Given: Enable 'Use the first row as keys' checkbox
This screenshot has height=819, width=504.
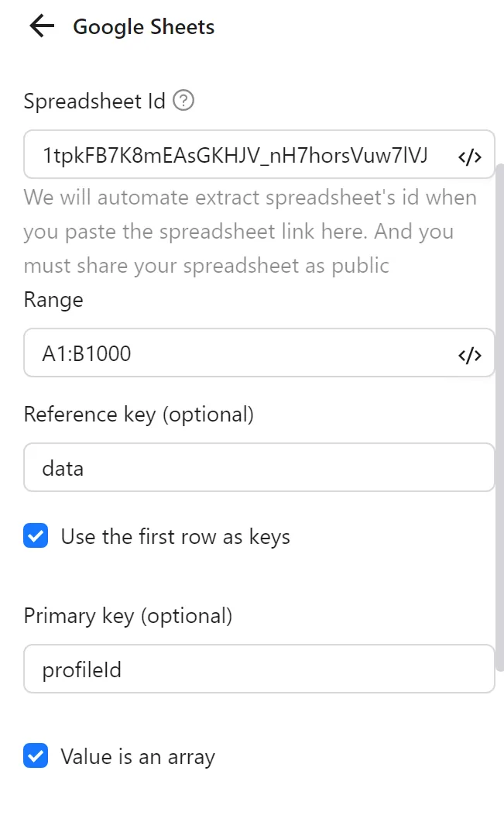Looking at the screenshot, I should tap(35, 535).
